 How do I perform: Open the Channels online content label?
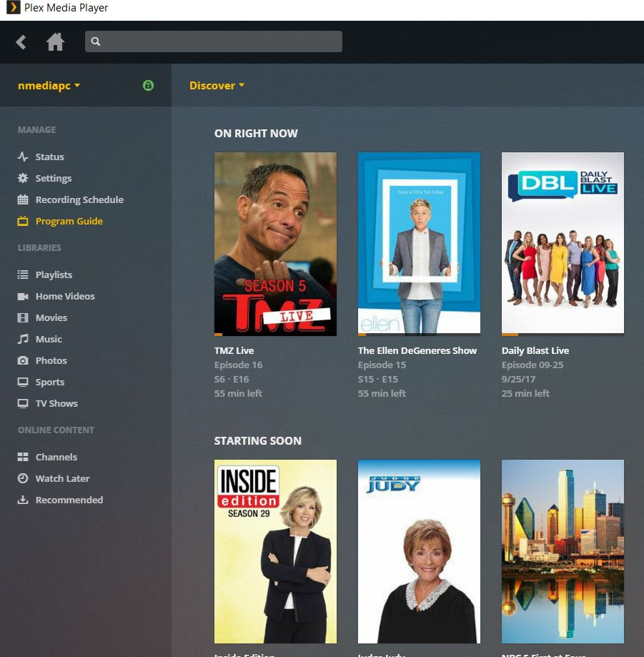tap(56, 457)
